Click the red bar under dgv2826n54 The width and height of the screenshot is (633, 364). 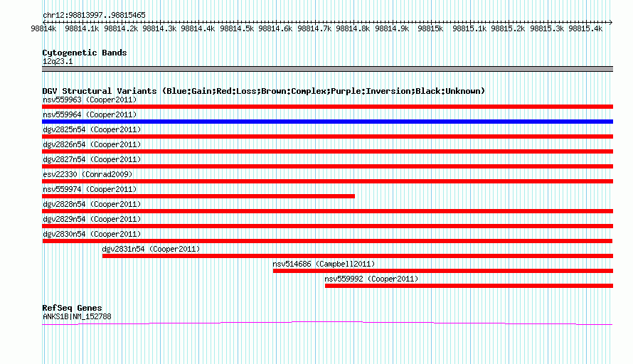pos(327,151)
